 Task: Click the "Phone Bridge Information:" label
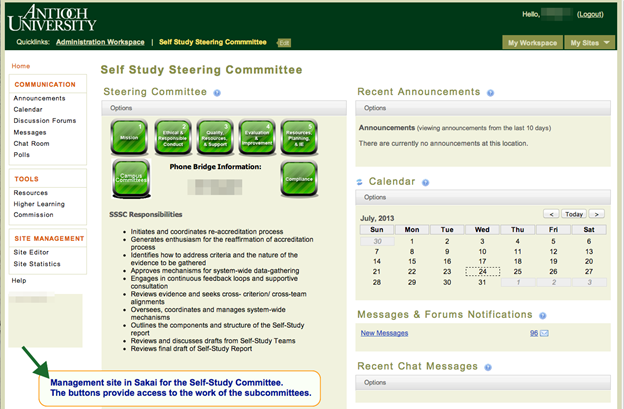215,167
